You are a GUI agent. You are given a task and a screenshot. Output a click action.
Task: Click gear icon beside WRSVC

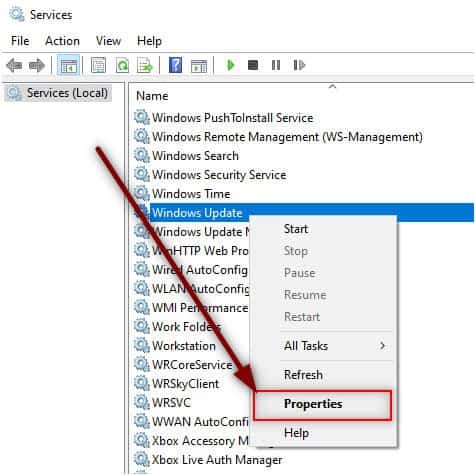[x=142, y=402]
